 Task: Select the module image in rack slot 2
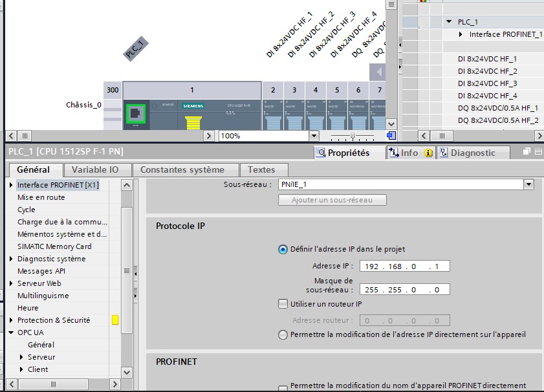[x=273, y=115]
